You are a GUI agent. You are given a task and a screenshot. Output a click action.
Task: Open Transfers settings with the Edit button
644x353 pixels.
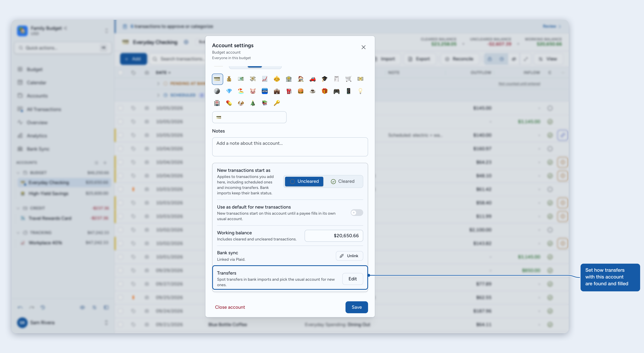coord(352,279)
